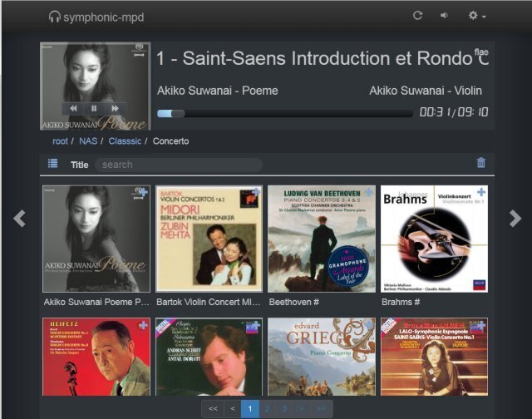
Task: Click 'Brahms #' folder label
Action: point(401,302)
